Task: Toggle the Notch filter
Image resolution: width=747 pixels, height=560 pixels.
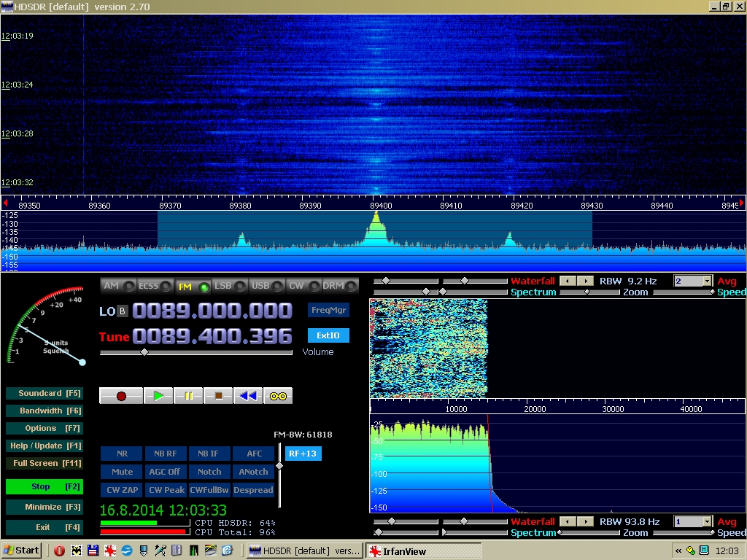Action: click(209, 472)
